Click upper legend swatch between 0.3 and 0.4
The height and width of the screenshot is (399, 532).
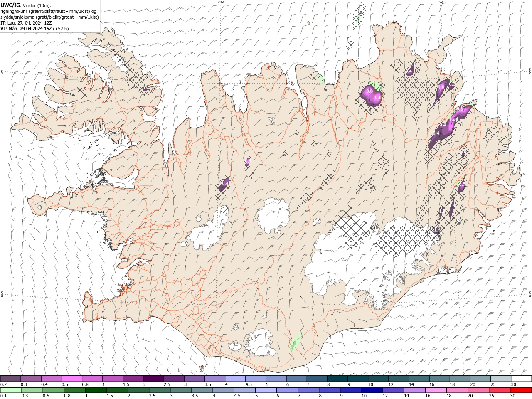click(31, 378)
